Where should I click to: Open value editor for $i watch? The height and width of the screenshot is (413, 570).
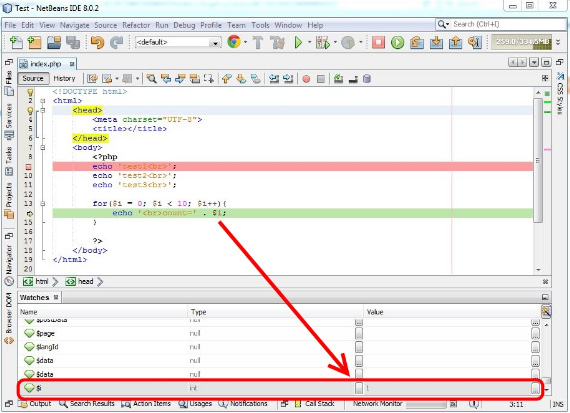(x=535, y=388)
